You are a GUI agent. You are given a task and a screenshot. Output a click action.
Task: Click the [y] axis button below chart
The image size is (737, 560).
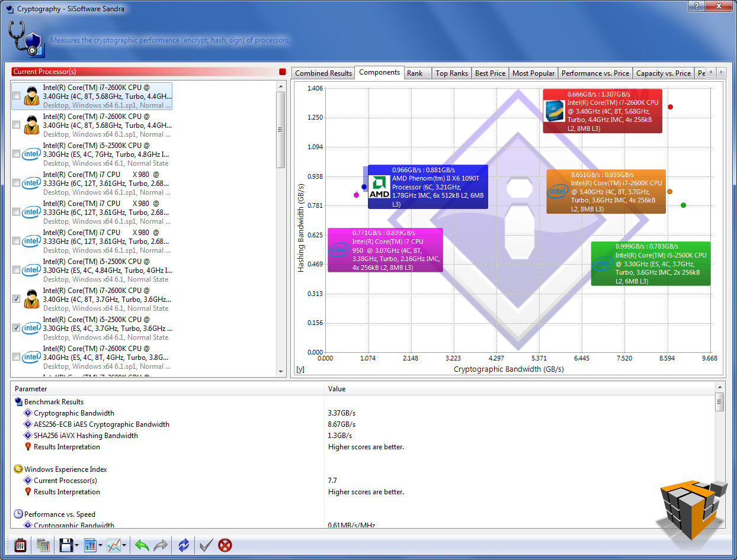[x=300, y=369]
